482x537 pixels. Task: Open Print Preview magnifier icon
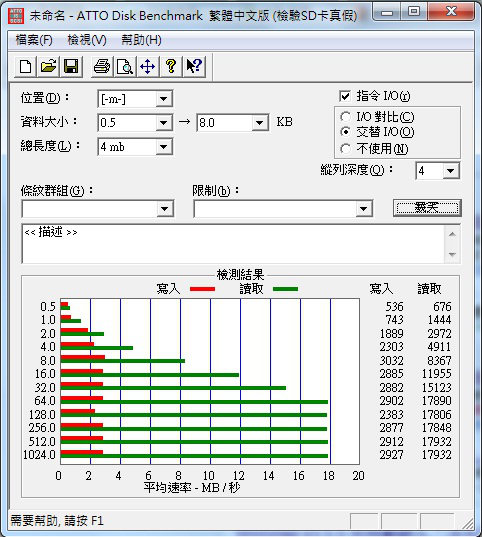125,66
